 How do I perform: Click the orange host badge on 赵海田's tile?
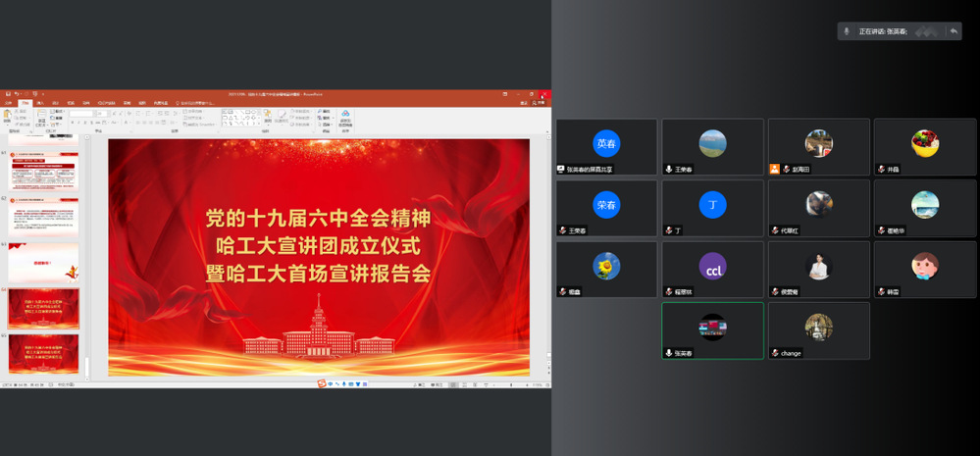pyautogui.click(x=774, y=169)
